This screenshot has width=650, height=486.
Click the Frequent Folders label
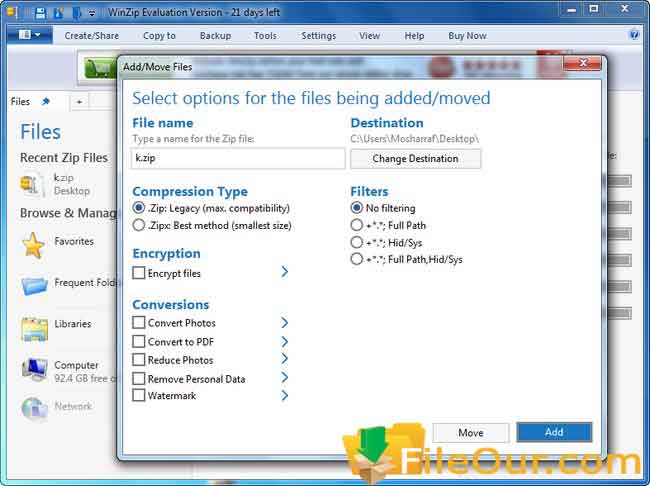coord(86,283)
